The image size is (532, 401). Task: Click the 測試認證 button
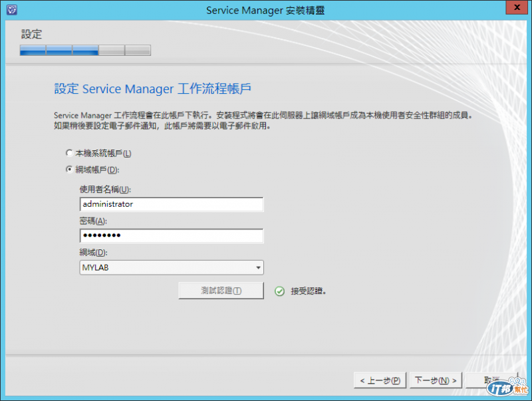221,291
